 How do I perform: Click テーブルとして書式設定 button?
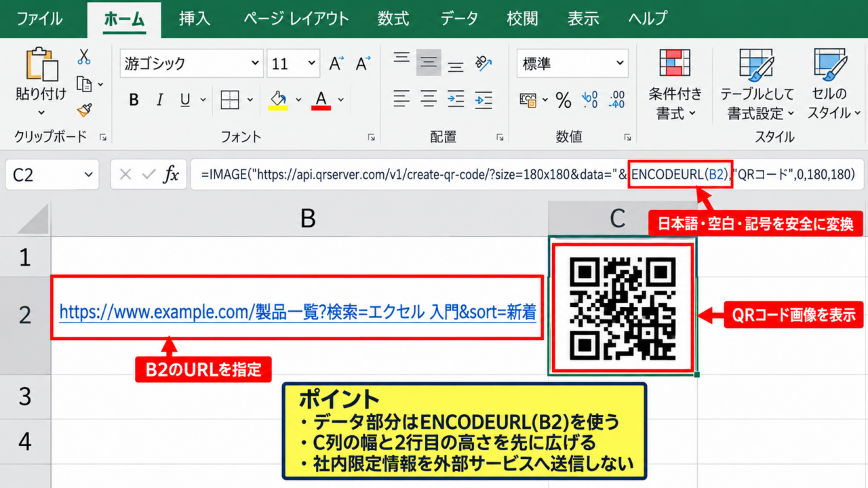click(x=757, y=85)
